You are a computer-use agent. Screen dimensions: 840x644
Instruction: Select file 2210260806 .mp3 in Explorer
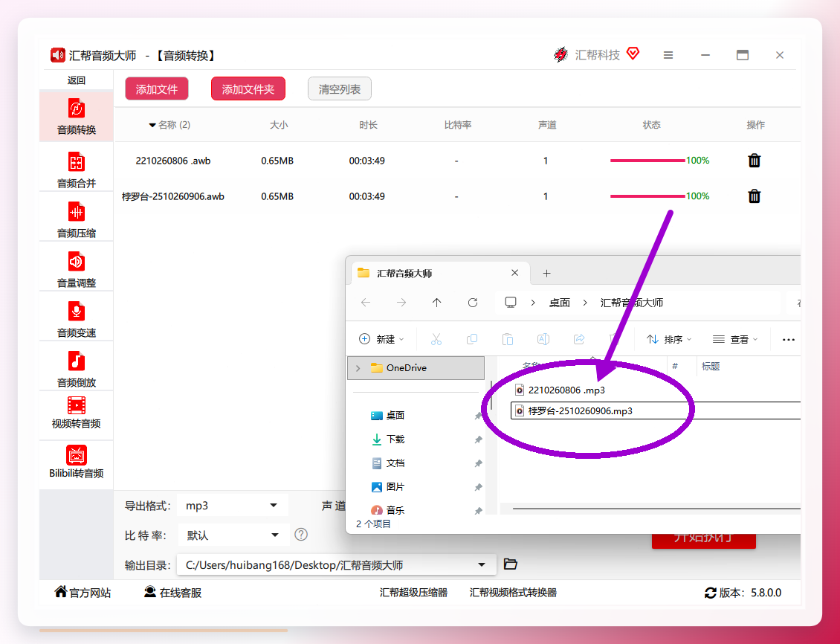click(566, 390)
